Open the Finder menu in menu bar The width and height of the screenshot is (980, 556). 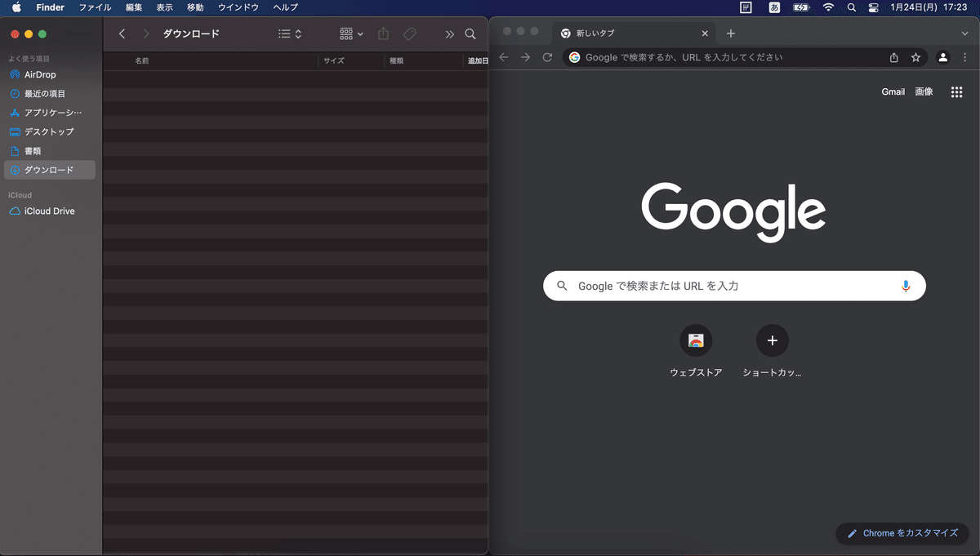[x=50, y=7]
